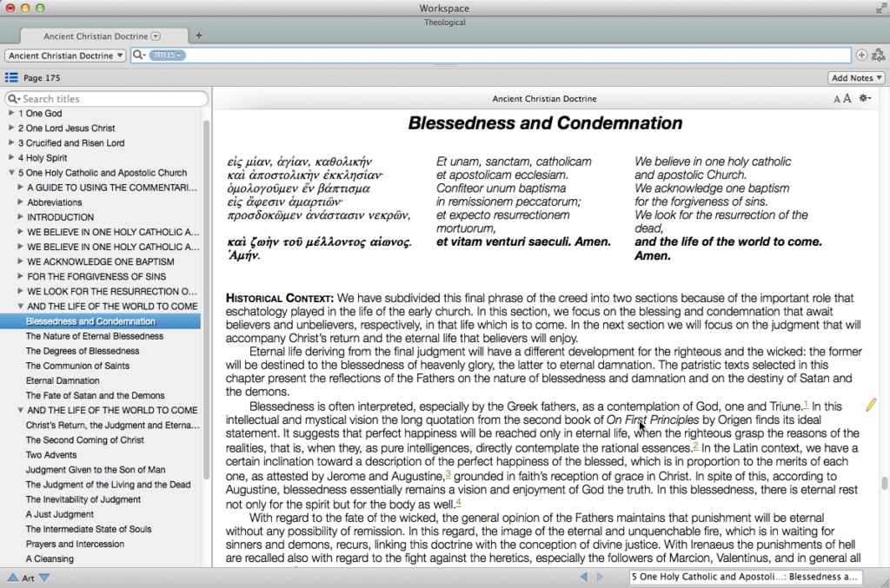
Task: Open the magnifier search options in the toolbar
Action: [137, 54]
